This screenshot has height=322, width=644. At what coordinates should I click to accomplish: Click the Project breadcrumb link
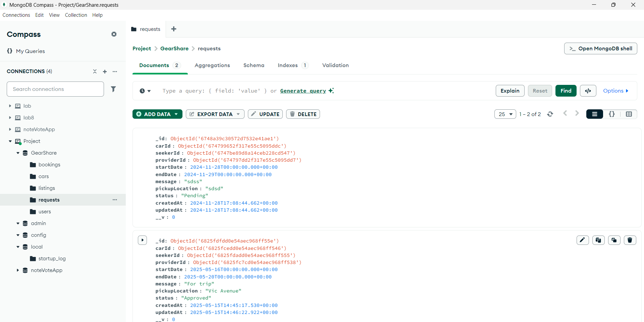click(x=142, y=49)
